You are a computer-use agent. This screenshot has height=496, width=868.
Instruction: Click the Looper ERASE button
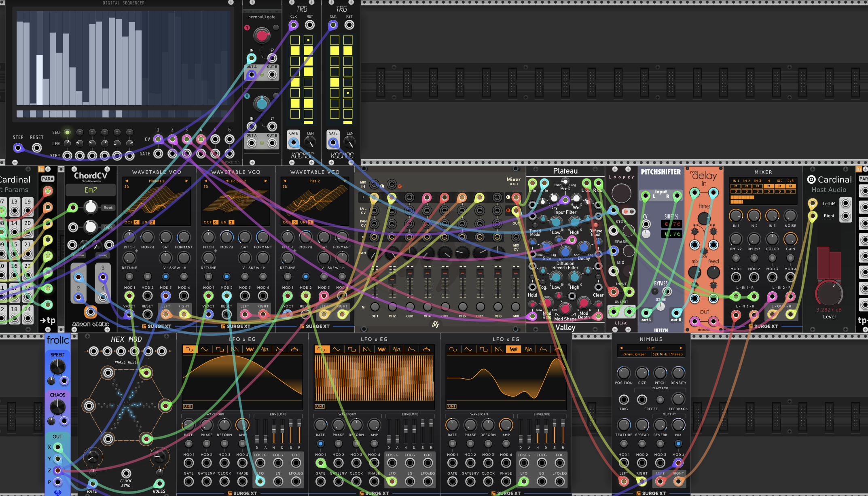coord(629,251)
